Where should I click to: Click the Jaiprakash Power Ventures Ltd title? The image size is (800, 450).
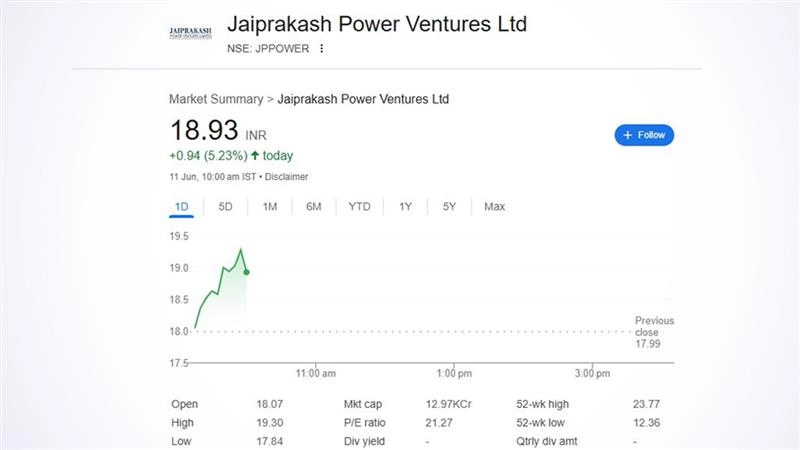(377, 24)
